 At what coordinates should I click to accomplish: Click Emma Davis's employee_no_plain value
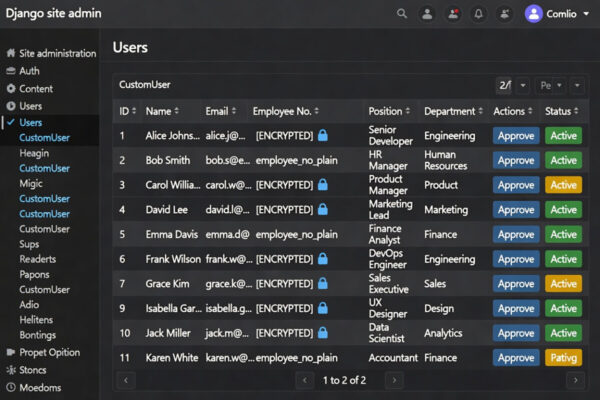(x=297, y=234)
